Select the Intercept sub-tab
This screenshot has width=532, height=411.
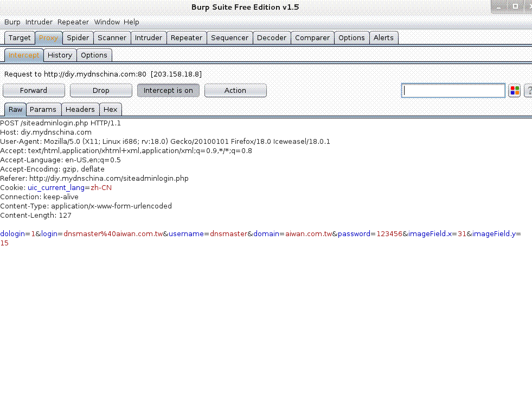pos(24,55)
